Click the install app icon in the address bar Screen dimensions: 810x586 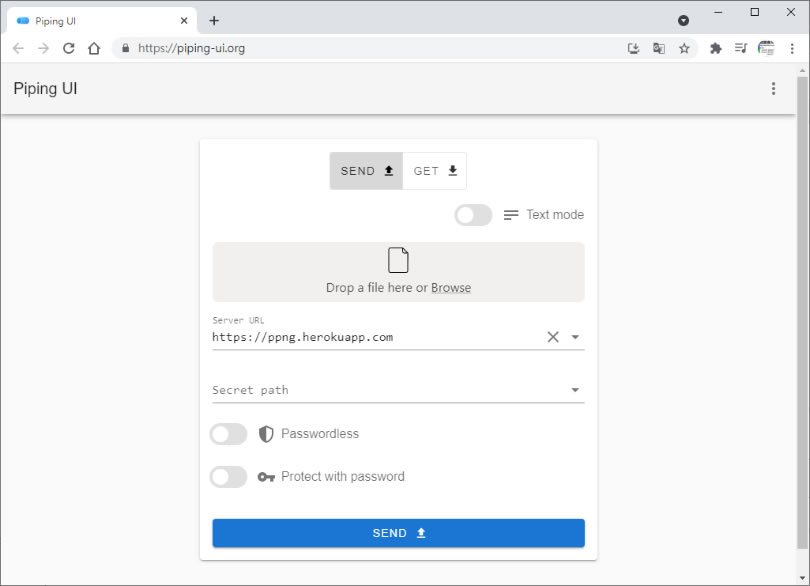pyautogui.click(x=633, y=49)
